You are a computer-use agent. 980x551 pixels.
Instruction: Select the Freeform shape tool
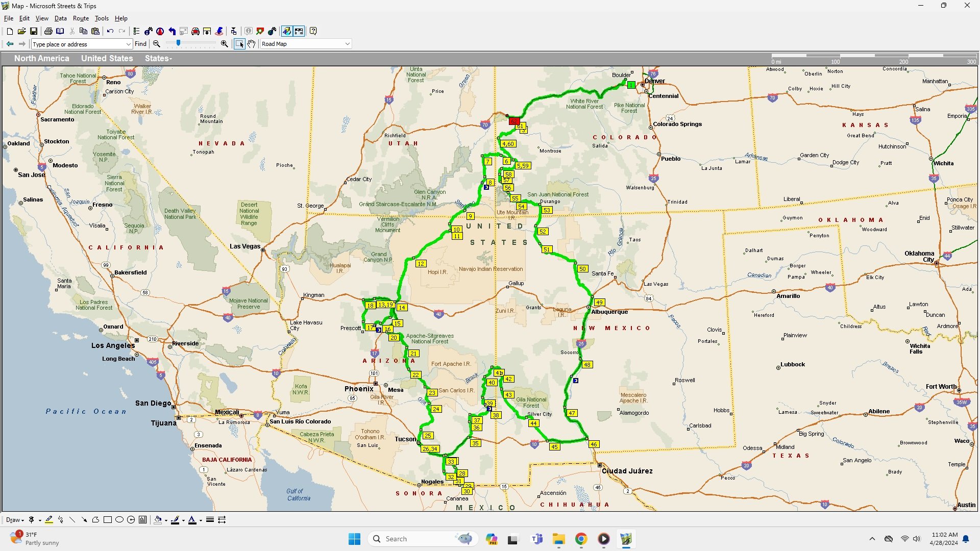[95, 520]
